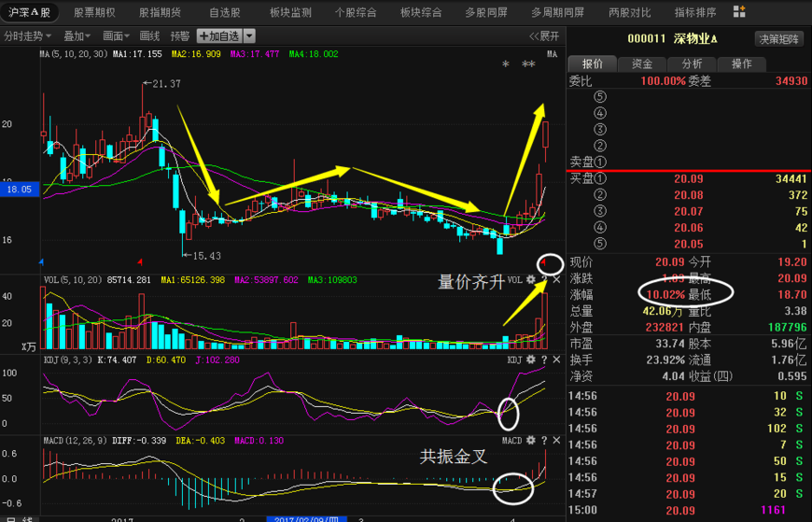
Task: Click the MACD label at MACD panel right
Action: (511, 440)
